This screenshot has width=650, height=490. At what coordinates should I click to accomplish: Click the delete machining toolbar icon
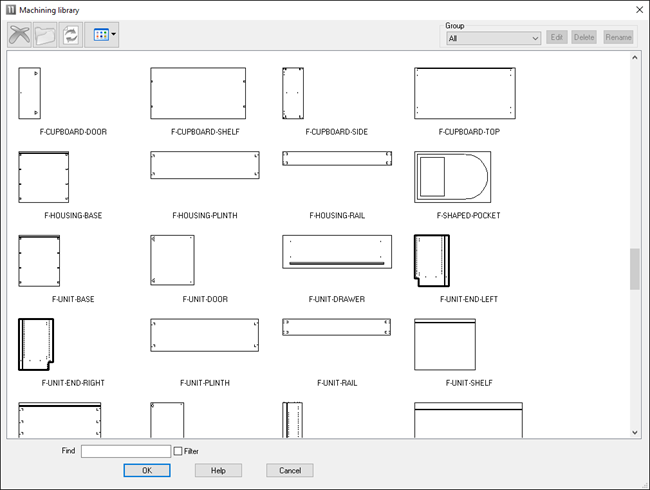(x=19, y=34)
